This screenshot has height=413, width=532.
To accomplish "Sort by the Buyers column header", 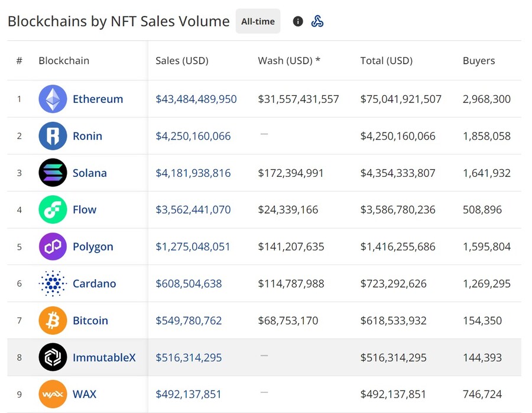I will point(479,61).
